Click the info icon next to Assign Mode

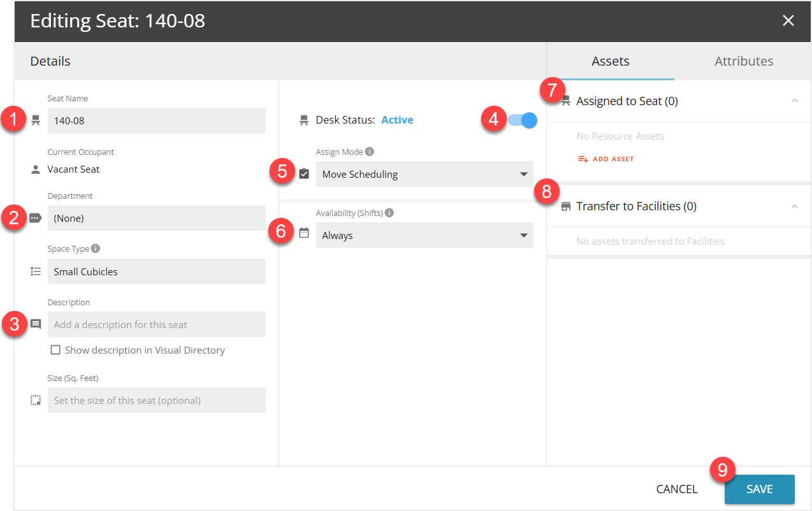pyautogui.click(x=370, y=152)
